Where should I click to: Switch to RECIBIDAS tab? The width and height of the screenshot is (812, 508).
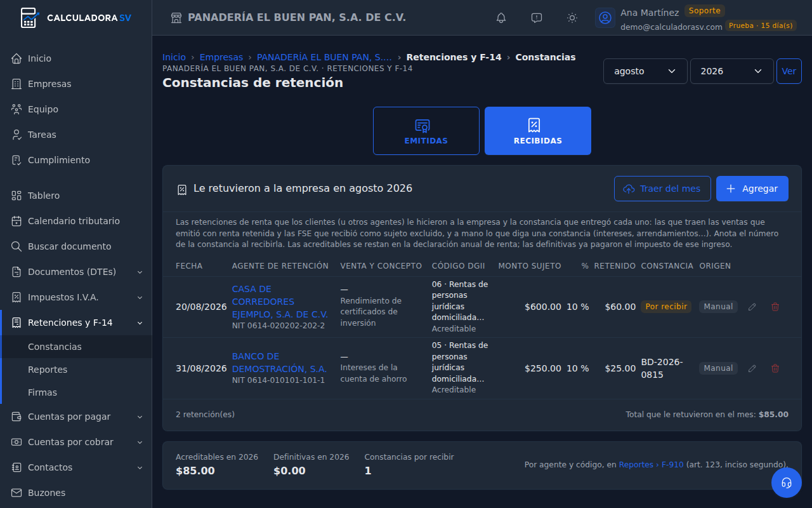click(538, 131)
